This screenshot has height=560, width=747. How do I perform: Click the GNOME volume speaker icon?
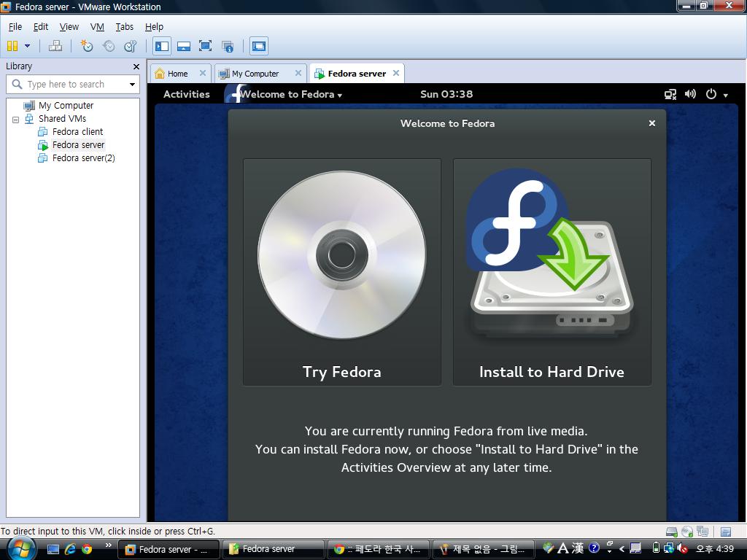(x=690, y=94)
